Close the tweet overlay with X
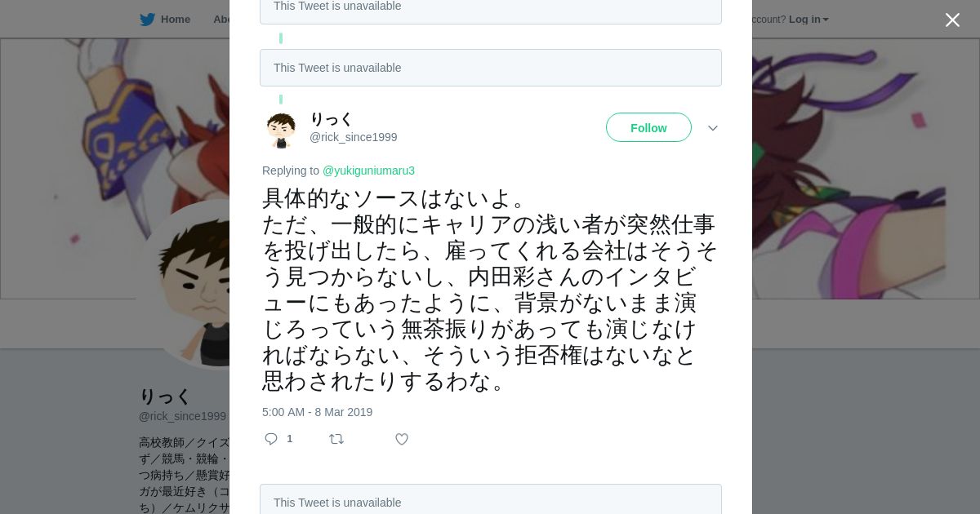980x514 pixels. (952, 20)
